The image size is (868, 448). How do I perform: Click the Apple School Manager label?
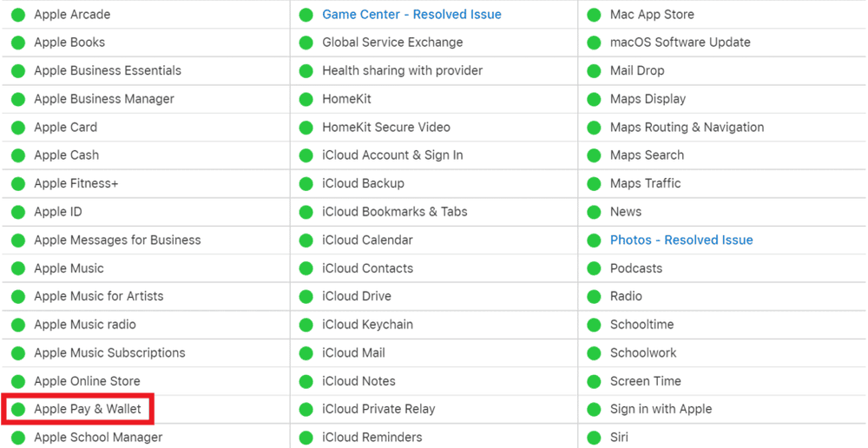98,438
